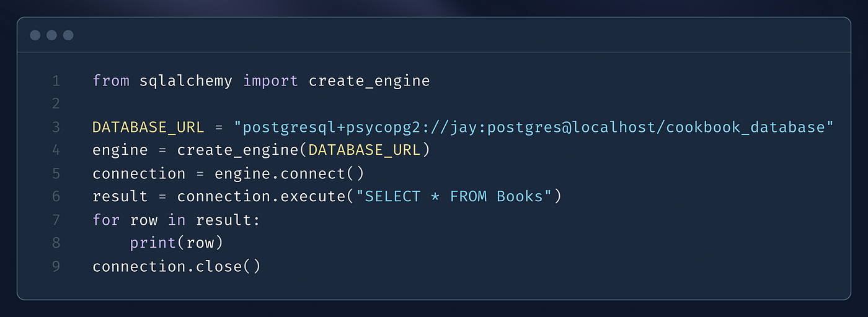Click engine.connect() on line 5
The image size is (868, 317).
click(290, 174)
